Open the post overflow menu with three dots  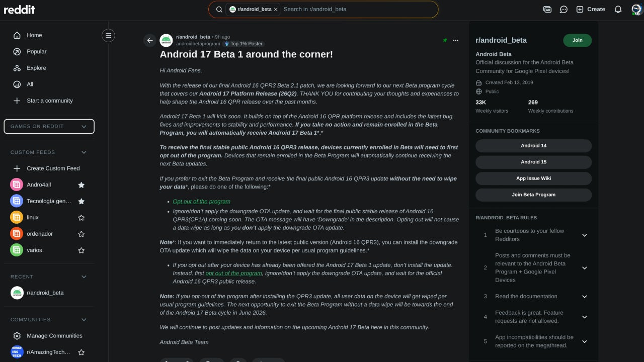coord(455,40)
